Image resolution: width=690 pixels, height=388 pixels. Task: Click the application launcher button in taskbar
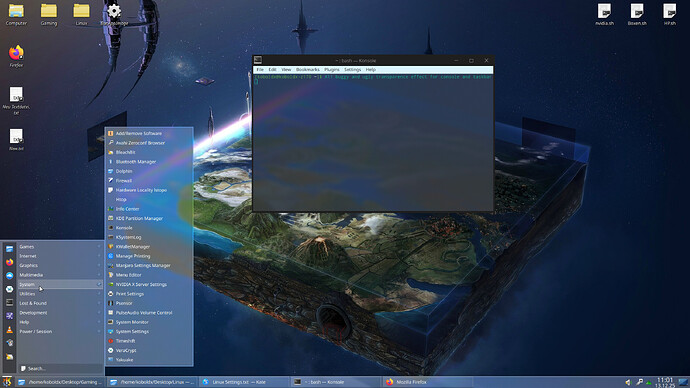coord(7,382)
